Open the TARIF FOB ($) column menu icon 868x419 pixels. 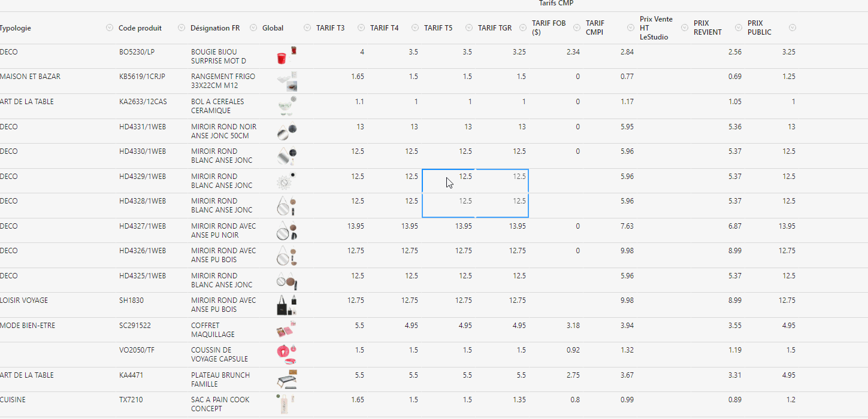pos(576,28)
